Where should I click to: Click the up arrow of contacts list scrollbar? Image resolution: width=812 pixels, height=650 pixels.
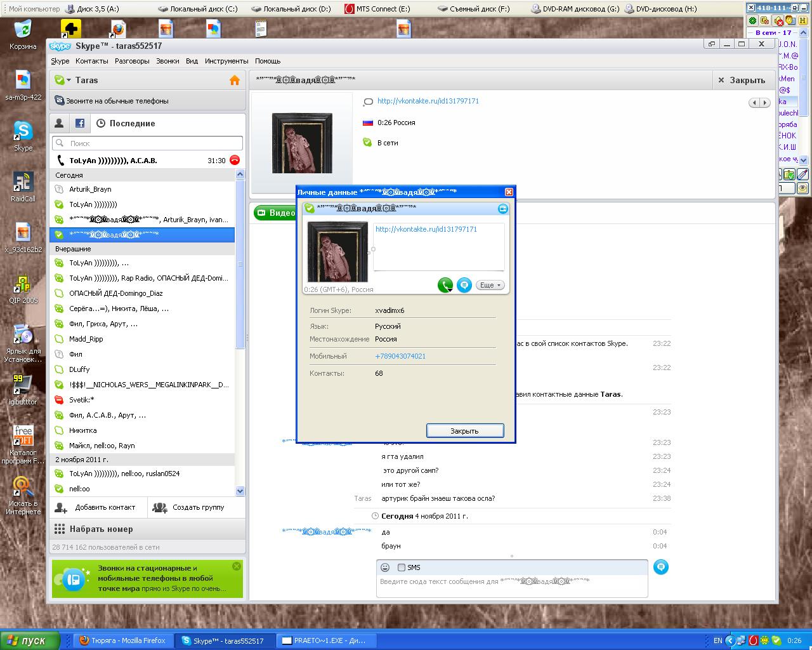(x=240, y=174)
